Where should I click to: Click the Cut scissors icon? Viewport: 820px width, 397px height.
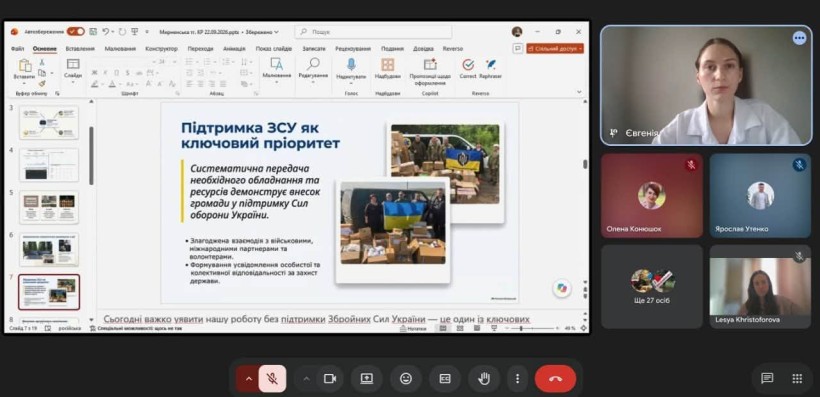42,62
